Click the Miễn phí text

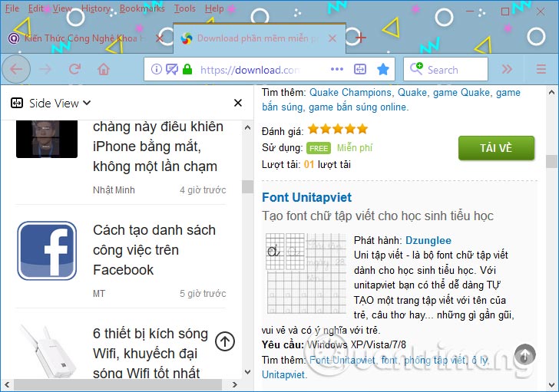355,147
